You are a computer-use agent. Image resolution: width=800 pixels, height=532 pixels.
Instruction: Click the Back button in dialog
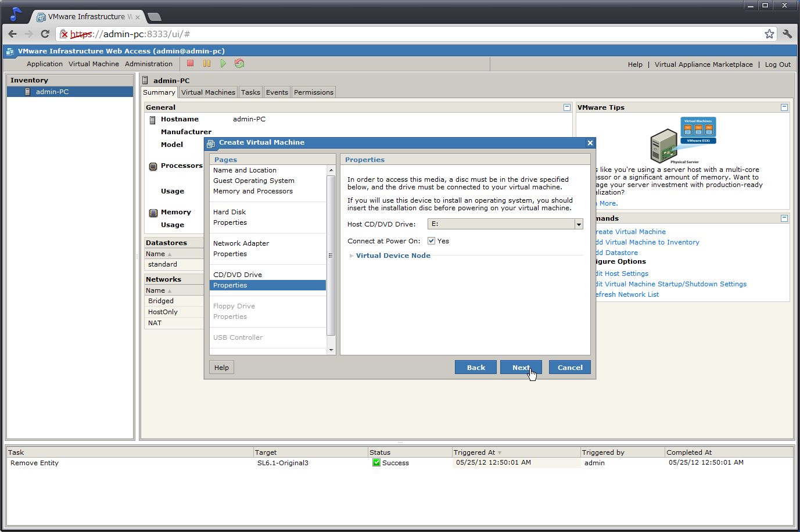click(x=476, y=367)
